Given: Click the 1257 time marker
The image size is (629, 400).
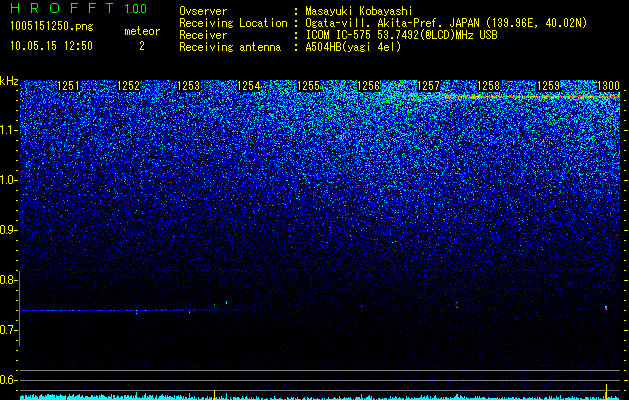Looking at the screenshot, I should 428,86.
